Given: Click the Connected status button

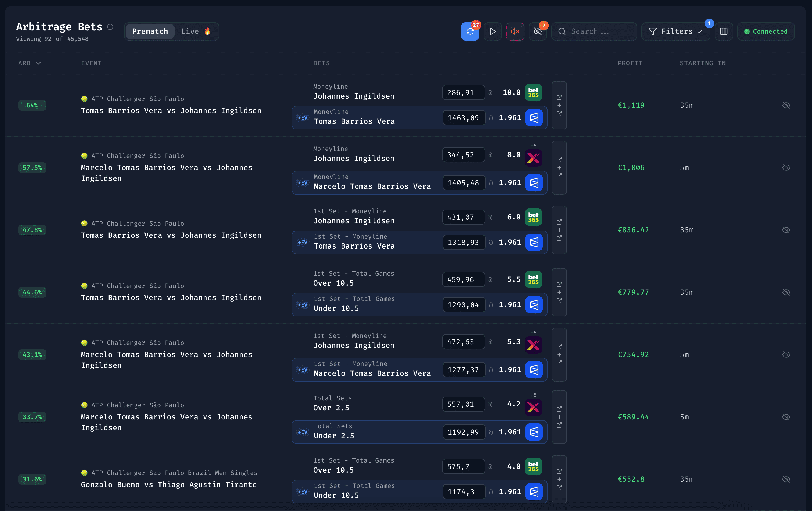Looking at the screenshot, I should coord(766,31).
